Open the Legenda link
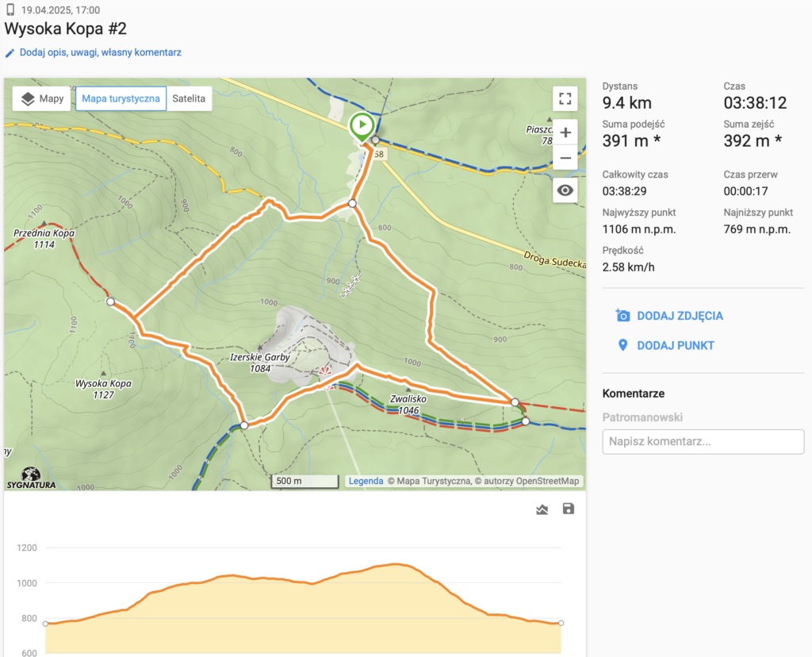 pyautogui.click(x=366, y=481)
